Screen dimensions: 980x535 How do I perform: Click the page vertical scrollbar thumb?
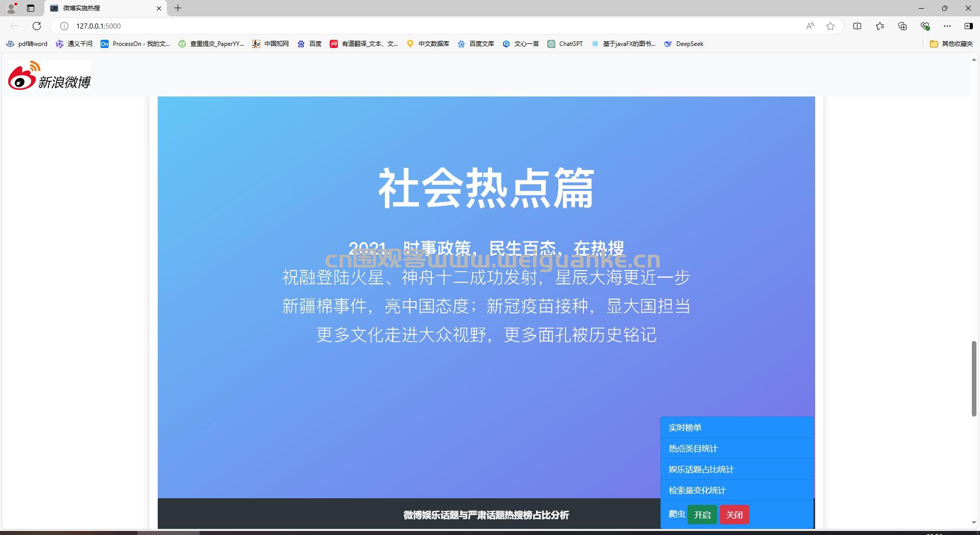point(974,379)
